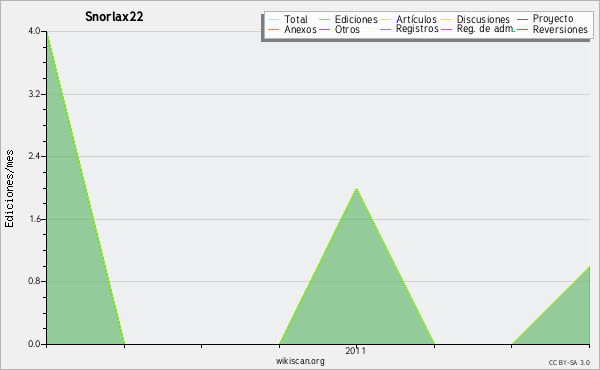The image size is (600, 370).
Task: Click the green Ediciones legend line
Action: 324,20
